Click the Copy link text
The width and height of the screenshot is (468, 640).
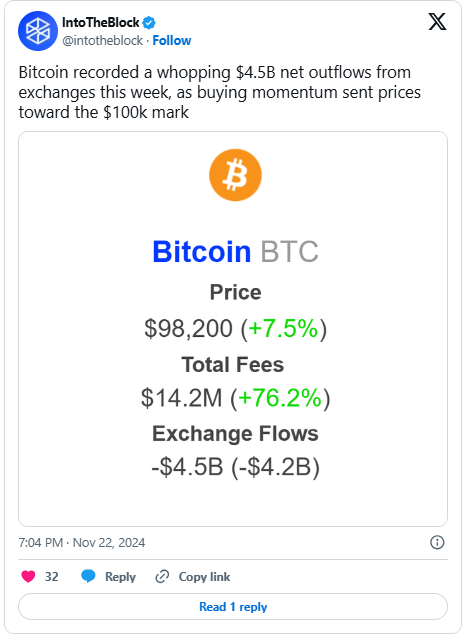point(204,577)
